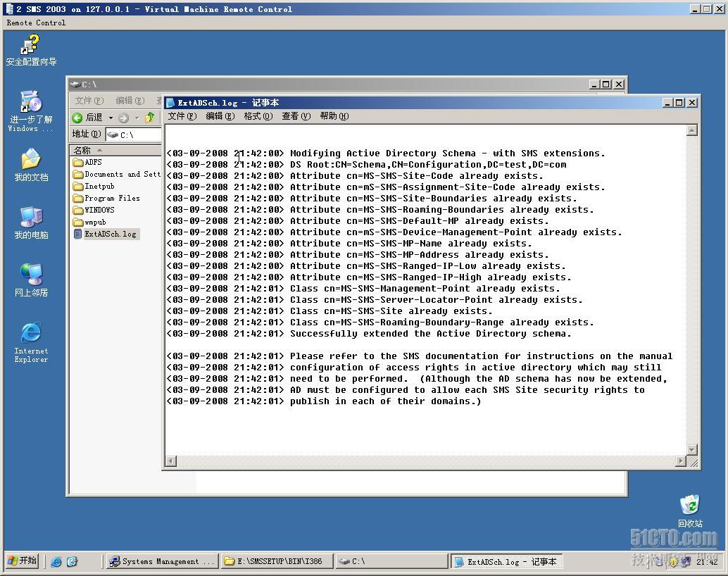
Task: Select the wmpub folder
Action: coord(89,223)
